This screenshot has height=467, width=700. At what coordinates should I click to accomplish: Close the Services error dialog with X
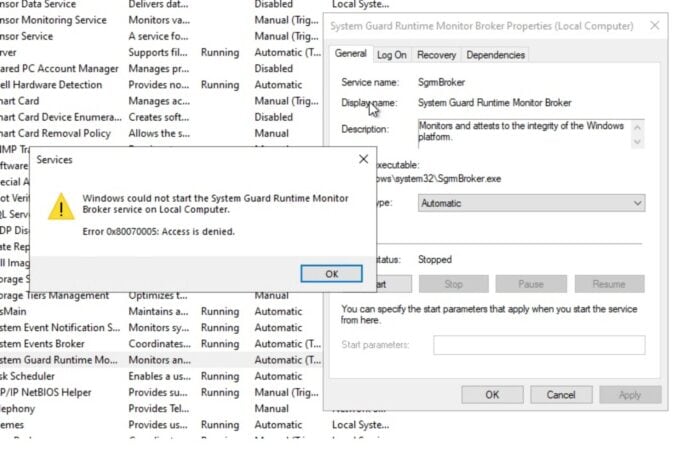[x=363, y=159]
